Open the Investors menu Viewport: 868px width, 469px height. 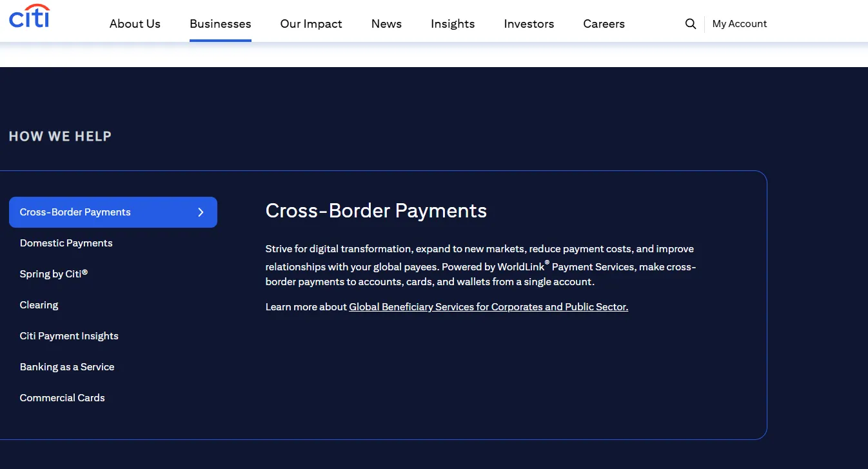pyautogui.click(x=529, y=24)
